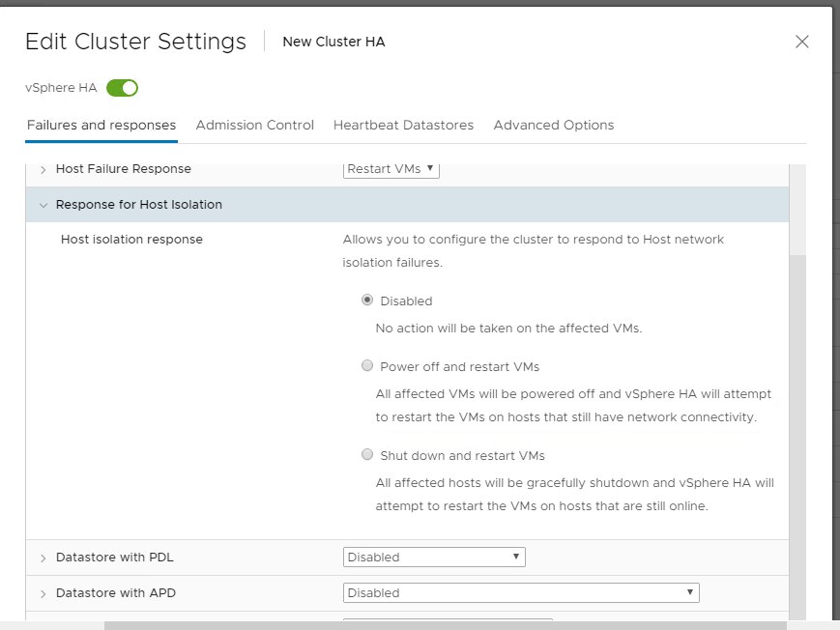Image resolution: width=840 pixels, height=630 pixels.
Task: Toggle the vSphere HA switch off
Action: pyautogui.click(x=122, y=88)
